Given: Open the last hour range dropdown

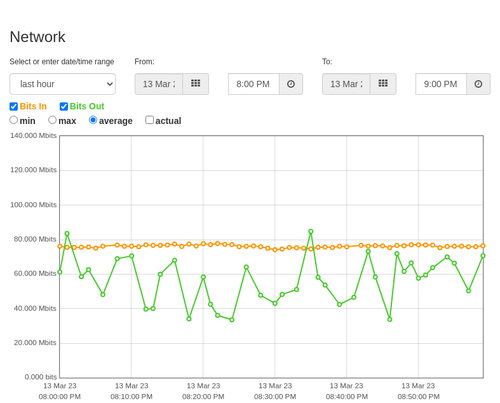Looking at the screenshot, I should pos(63,84).
